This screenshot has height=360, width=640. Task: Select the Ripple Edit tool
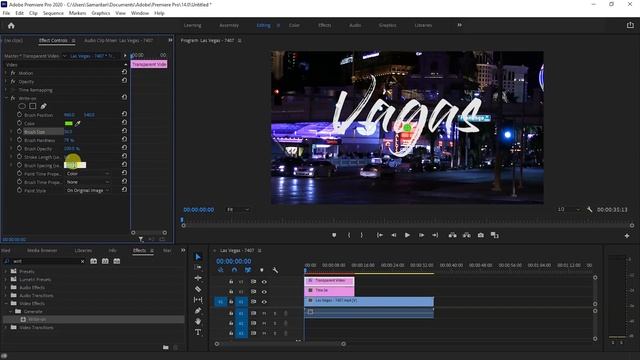pyautogui.click(x=198, y=278)
